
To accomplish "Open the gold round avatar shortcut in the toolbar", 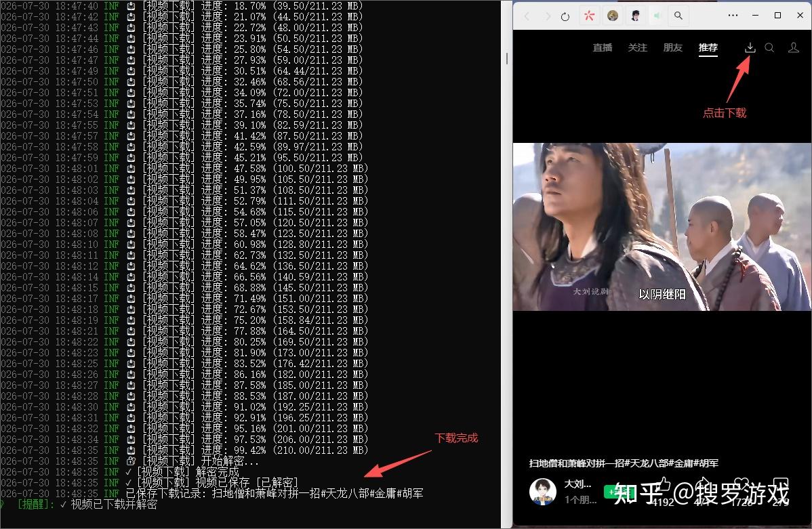I will (x=613, y=16).
